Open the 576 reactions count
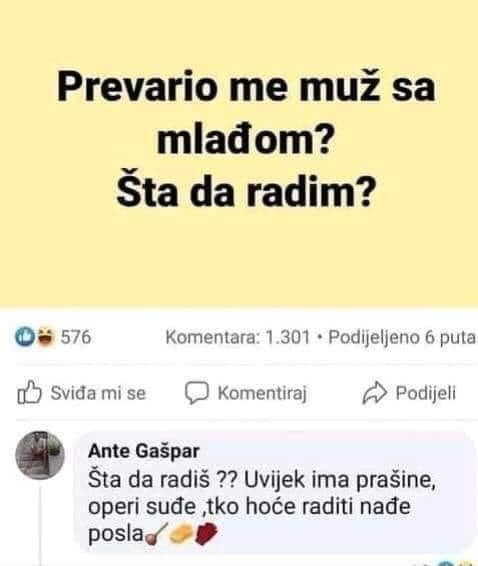Viewport: 478px width, 566px height. click(76, 337)
